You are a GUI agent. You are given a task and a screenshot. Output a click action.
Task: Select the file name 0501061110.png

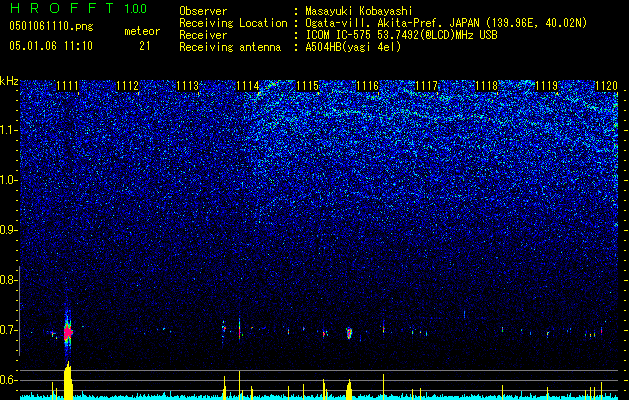51,27
